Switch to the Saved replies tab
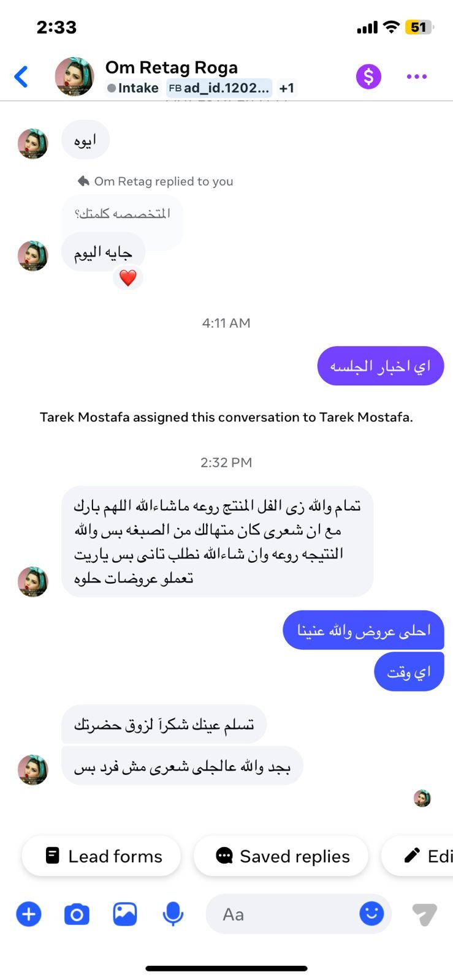This screenshot has height=980, width=453. (281, 856)
